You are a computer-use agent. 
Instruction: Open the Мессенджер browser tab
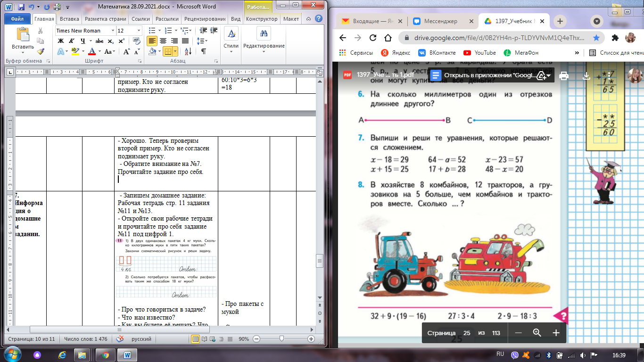pyautogui.click(x=441, y=21)
